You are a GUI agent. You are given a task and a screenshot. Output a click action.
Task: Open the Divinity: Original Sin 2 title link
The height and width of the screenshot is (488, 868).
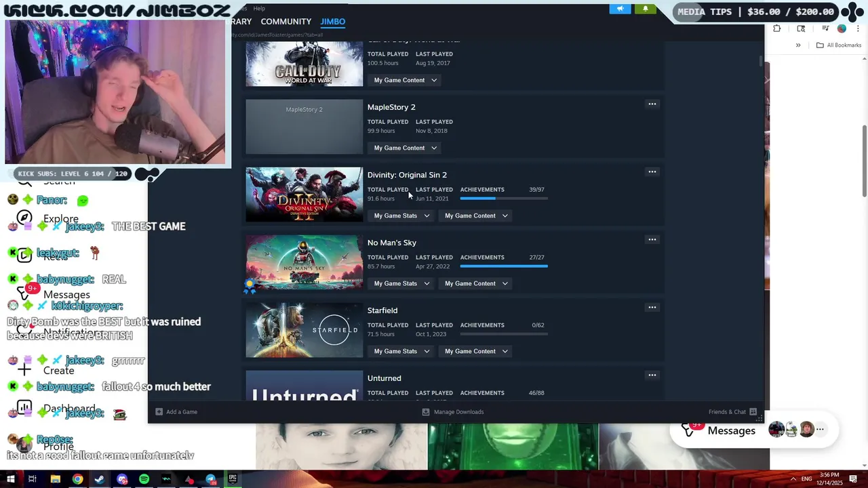tap(407, 175)
